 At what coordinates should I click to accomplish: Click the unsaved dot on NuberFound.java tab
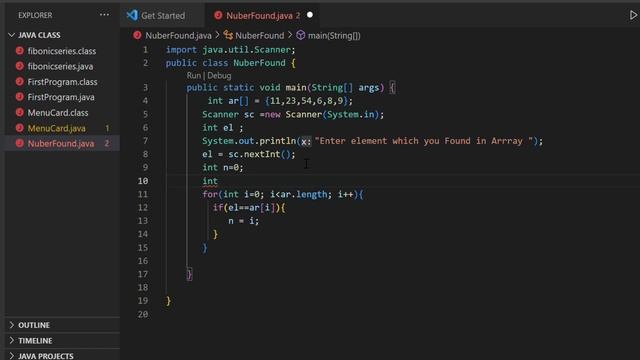tap(310, 15)
